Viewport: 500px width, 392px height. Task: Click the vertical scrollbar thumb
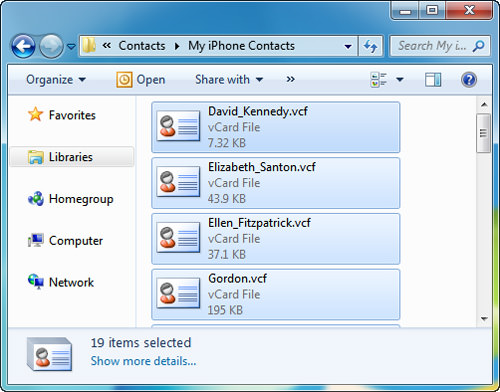484,133
